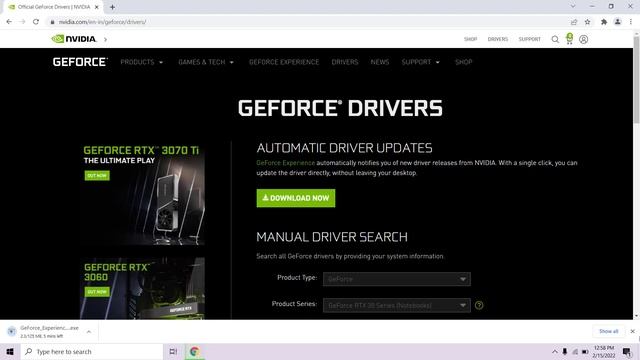
Task: Open the site search magnifier icon
Action: coord(555,39)
